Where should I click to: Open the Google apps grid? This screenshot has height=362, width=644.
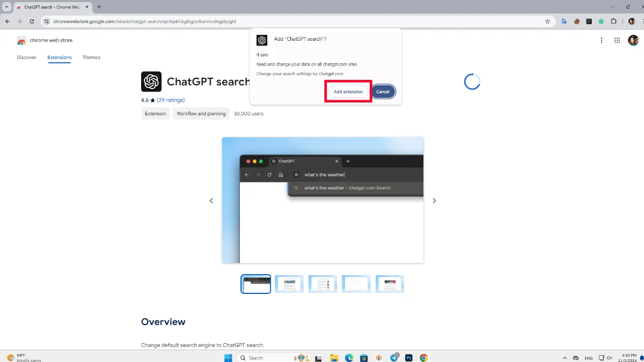click(x=617, y=40)
